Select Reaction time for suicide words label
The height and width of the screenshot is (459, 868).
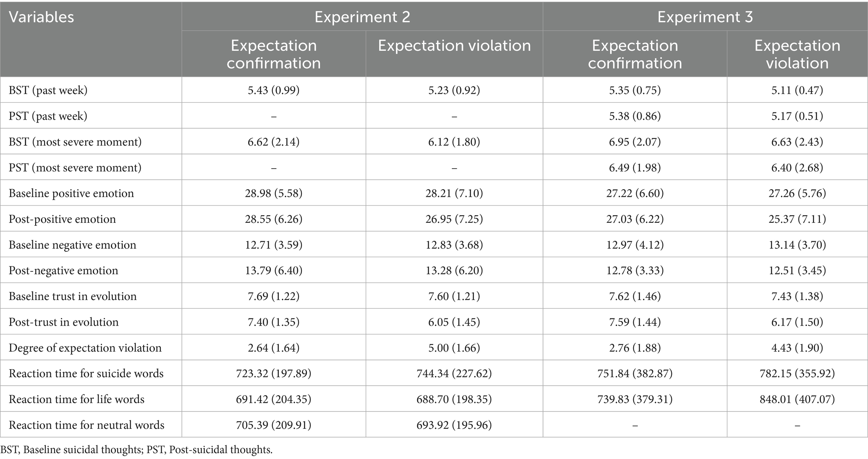point(86,373)
